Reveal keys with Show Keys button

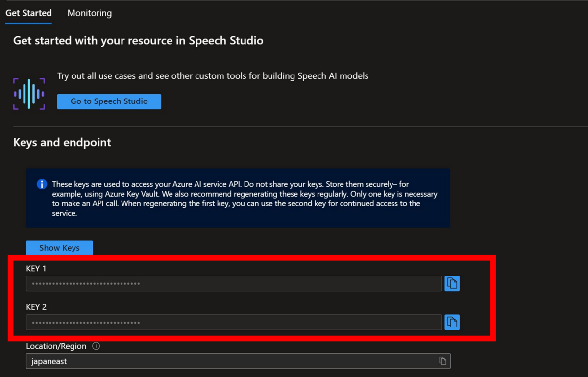59,248
